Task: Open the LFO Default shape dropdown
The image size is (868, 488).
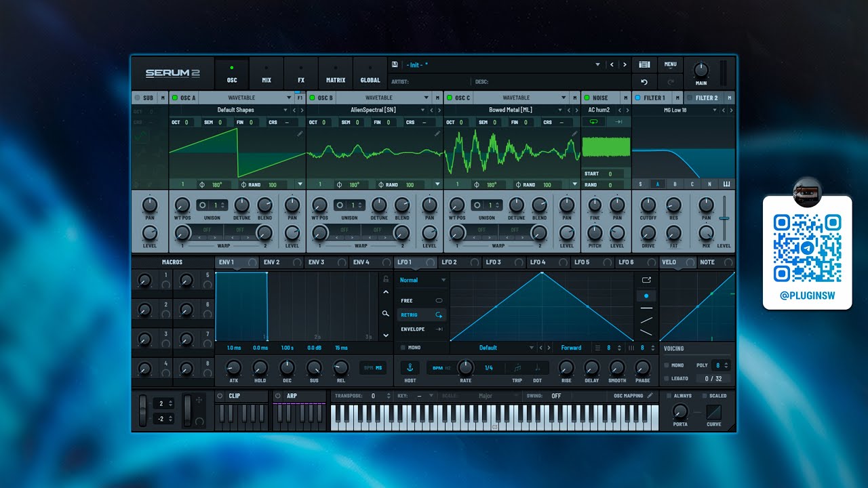Action: 494,348
